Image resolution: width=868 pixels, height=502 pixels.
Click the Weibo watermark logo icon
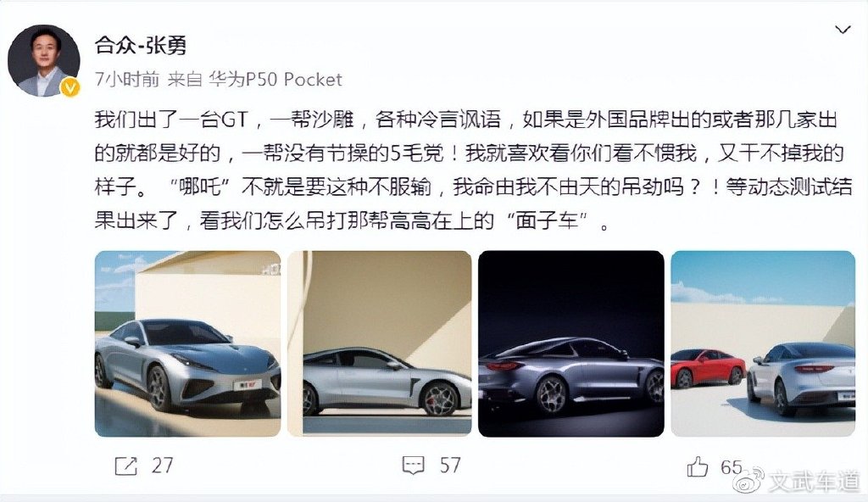tap(748, 481)
